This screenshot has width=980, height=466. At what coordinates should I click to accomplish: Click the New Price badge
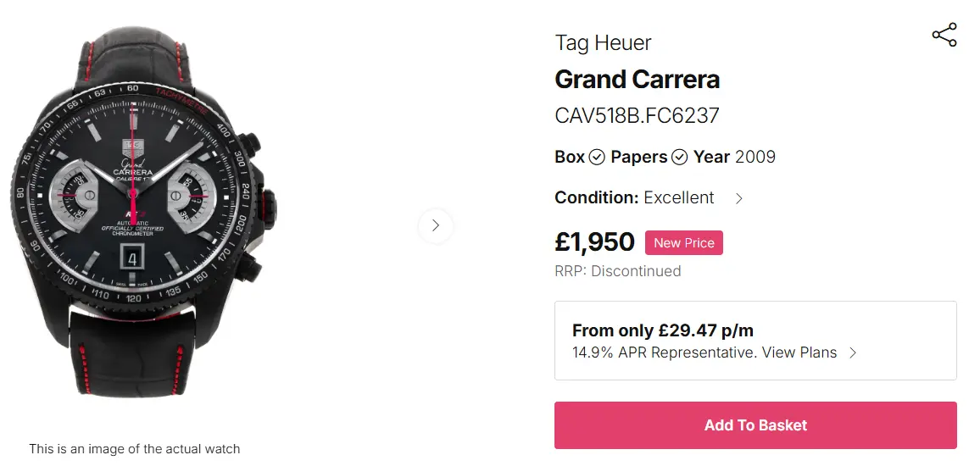(x=683, y=243)
